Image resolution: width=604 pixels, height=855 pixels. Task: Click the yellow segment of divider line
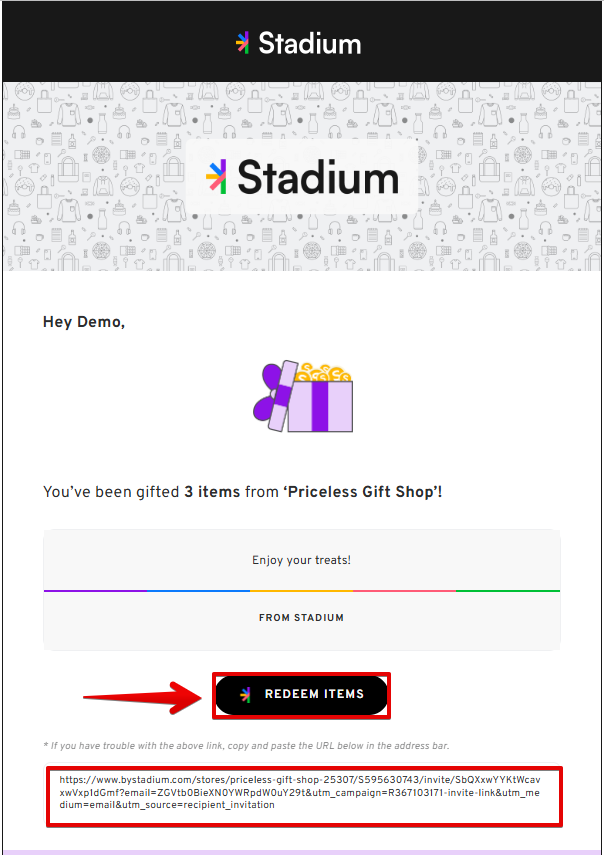[x=301, y=591]
